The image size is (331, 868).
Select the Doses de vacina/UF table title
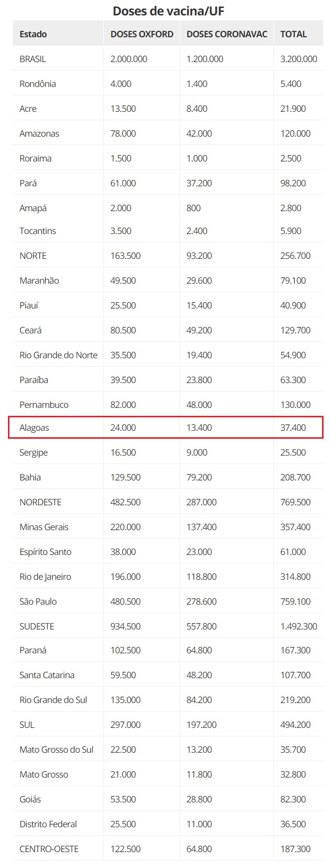(168, 10)
